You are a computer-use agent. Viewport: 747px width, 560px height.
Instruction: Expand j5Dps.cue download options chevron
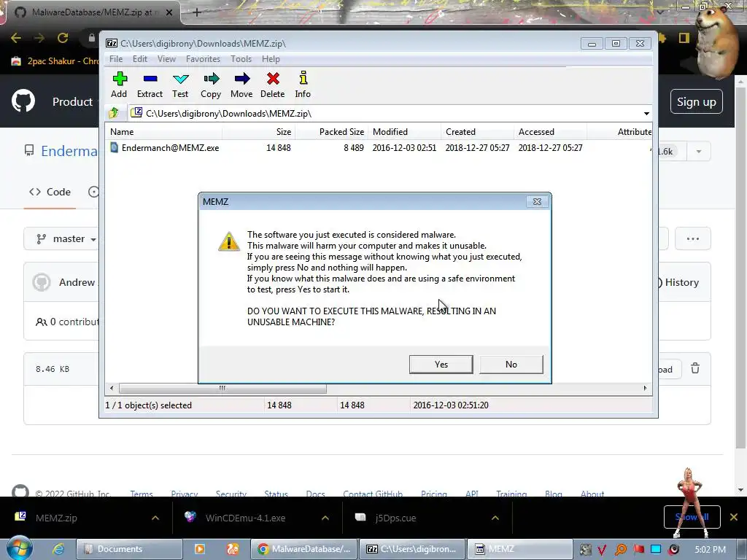pos(495,518)
